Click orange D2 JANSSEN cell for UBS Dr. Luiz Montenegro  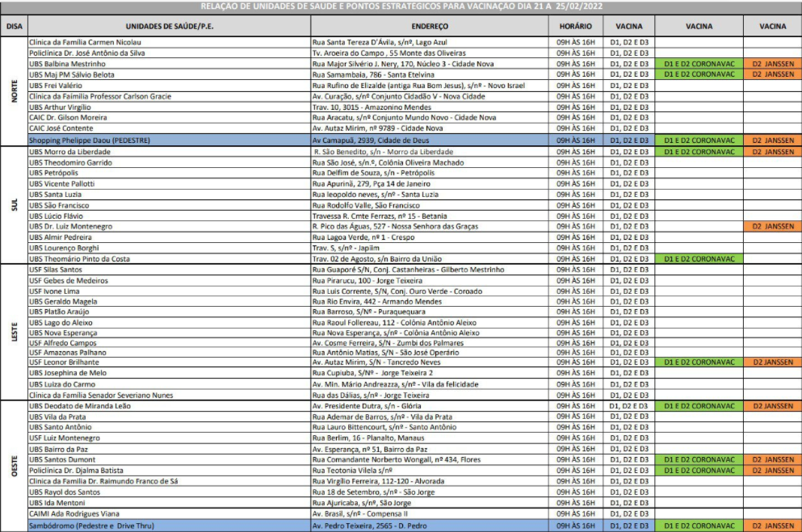coord(772,227)
